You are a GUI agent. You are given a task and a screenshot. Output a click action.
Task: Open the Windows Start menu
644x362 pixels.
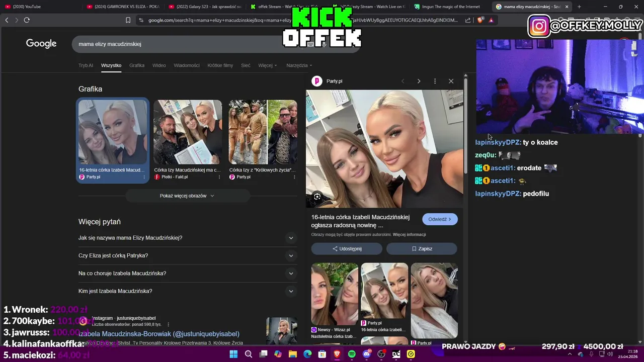[233, 354]
